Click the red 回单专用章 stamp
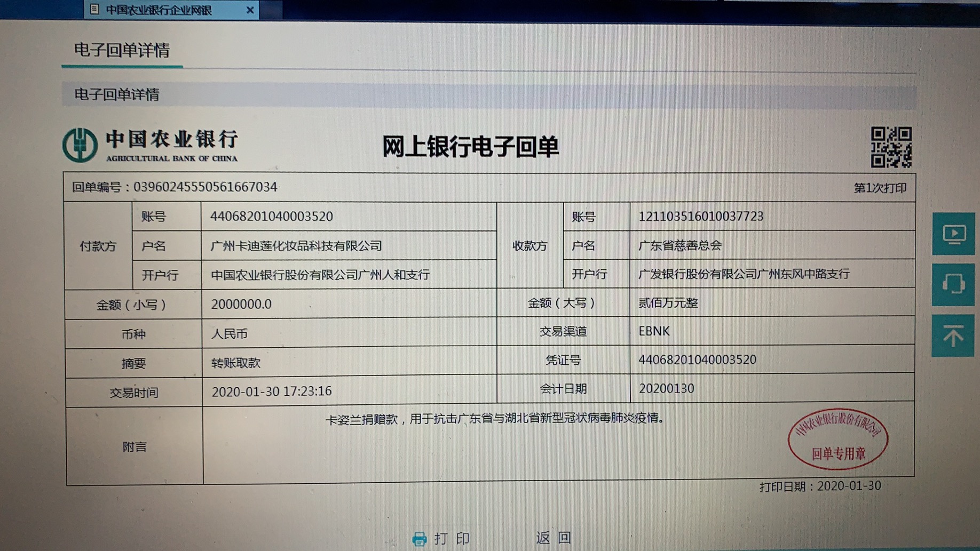Image resolution: width=980 pixels, height=551 pixels. [x=837, y=438]
